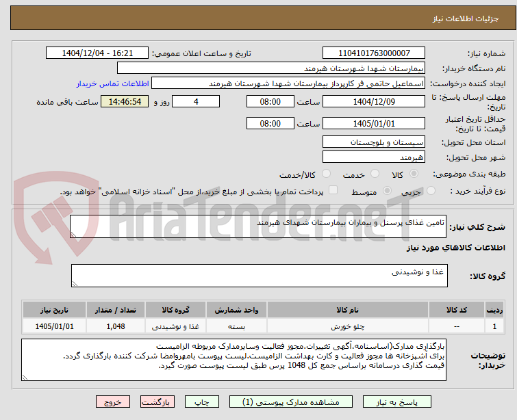The width and height of the screenshot is (517, 420).
Task: Click the نام کالا column header
Action: tap(348, 310)
